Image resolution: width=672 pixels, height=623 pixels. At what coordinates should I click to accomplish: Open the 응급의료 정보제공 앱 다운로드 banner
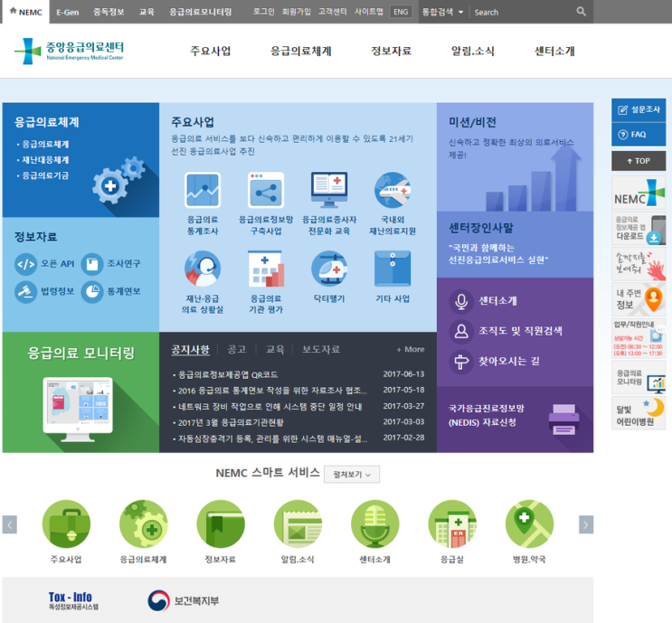tap(639, 228)
